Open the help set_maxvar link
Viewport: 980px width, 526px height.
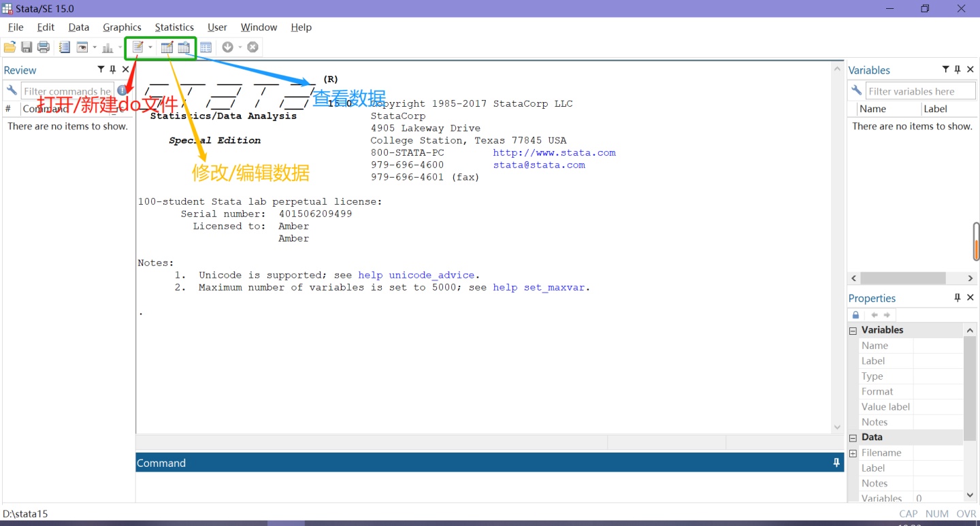539,287
